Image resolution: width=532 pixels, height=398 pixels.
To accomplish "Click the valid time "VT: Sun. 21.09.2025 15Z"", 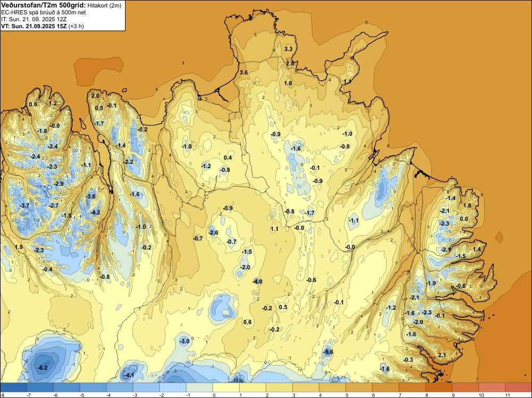I will [34, 26].
